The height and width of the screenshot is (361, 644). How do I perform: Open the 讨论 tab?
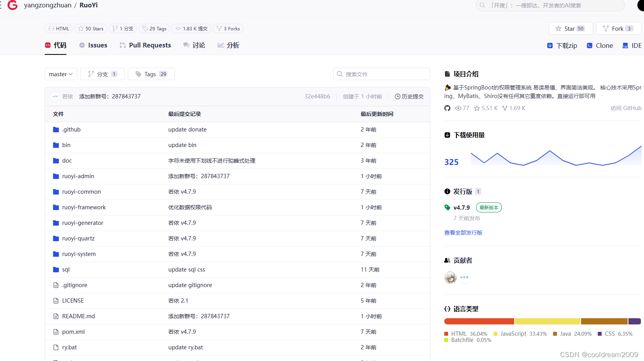tap(194, 45)
